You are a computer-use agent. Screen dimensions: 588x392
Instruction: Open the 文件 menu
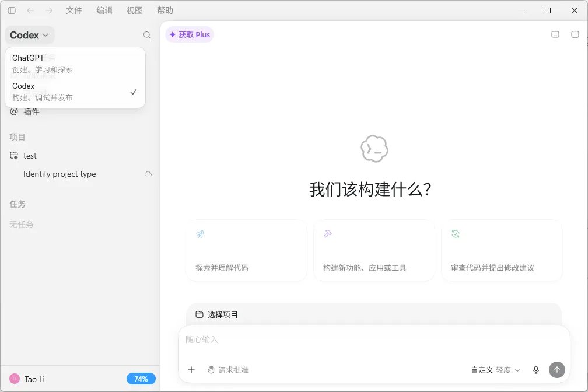(x=74, y=10)
